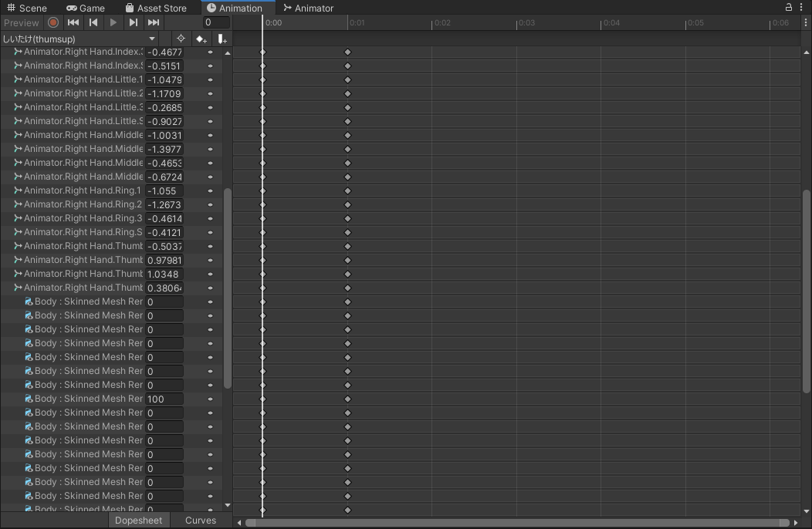Screen dimensions: 812x529
Task: Toggle animation Preview mode on
Action: [x=21, y=22]
